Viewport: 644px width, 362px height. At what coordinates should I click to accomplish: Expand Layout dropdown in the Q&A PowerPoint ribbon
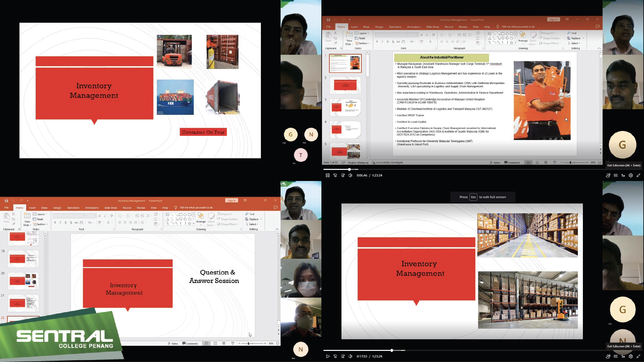[40, 214]
